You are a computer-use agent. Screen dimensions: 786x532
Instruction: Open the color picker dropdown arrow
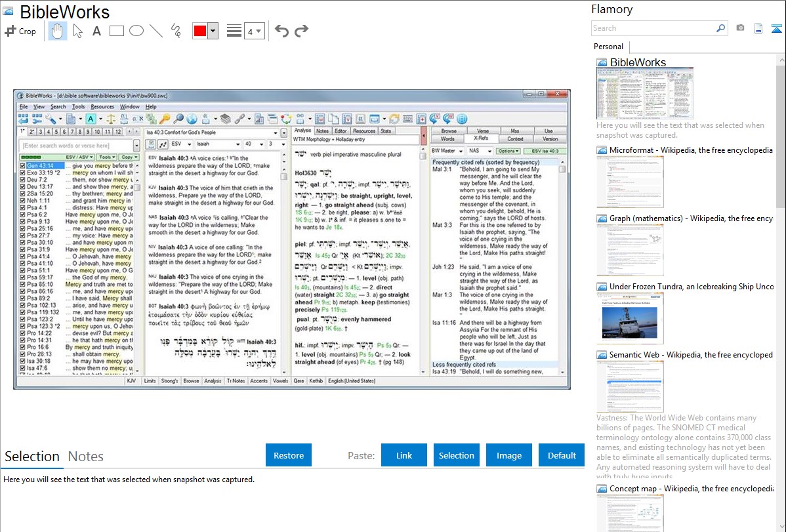click(213, 31)
